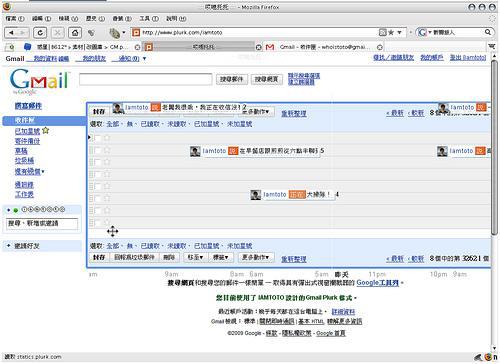Viewport: 500px width, 364px height.
Task: Open the chat status arrow beside the green dot
Action: [9, 210]
